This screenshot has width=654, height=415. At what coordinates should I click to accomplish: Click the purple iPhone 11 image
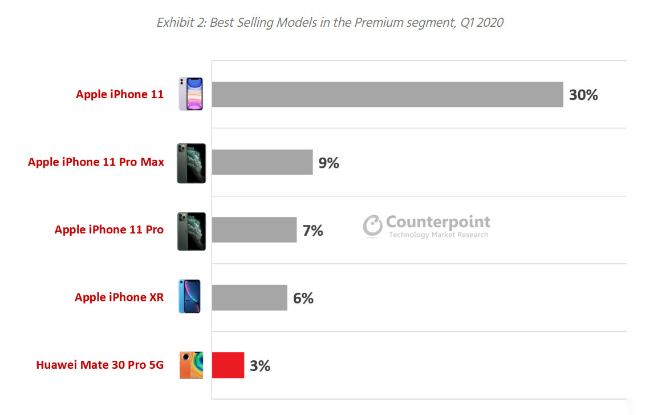[x=190, y=94]
